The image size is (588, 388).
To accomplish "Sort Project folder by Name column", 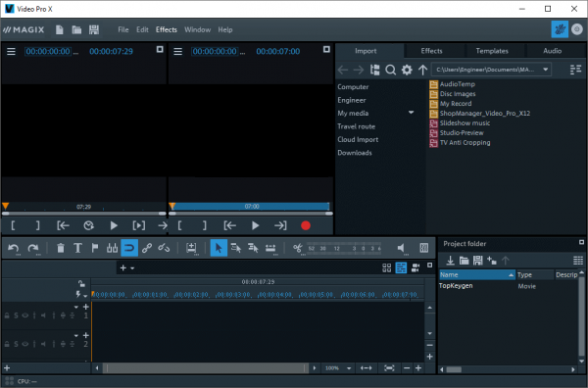I will 477,274.
